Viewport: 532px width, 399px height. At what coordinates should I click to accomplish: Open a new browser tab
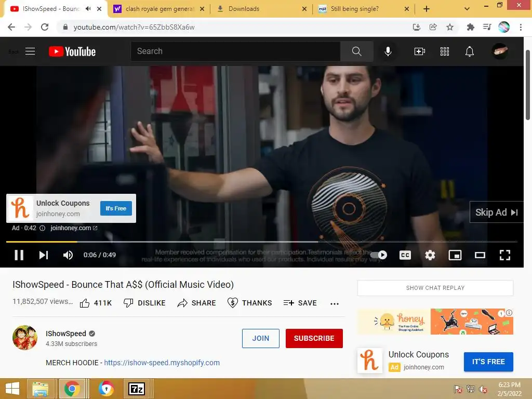click(x=427, y=9)
